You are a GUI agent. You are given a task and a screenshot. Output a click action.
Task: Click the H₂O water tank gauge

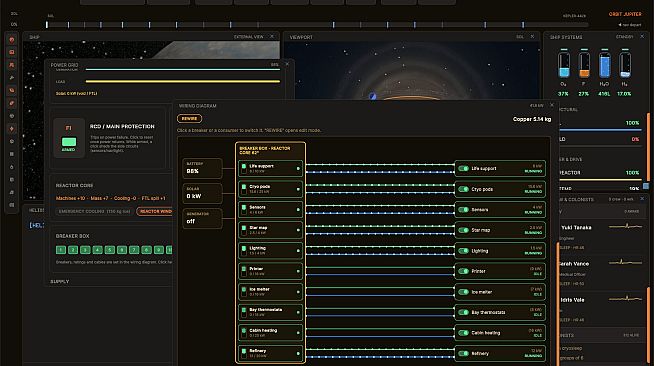(604, 65)
